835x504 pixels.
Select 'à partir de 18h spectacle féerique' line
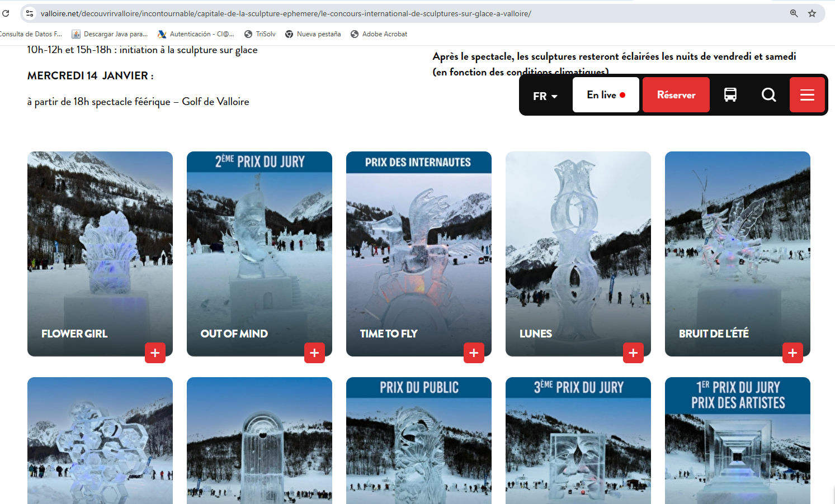click(x=138, y=102)
